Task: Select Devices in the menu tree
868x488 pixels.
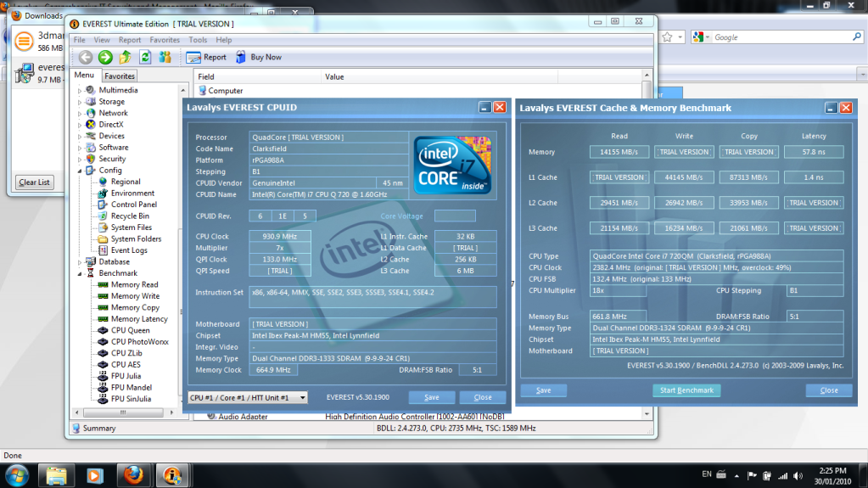Action: pos(111,136)
